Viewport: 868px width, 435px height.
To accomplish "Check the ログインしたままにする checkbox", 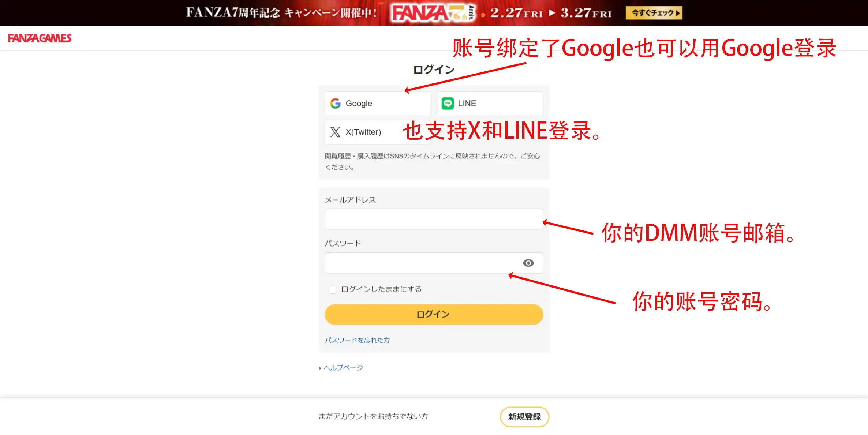I will tap(333, 289).
